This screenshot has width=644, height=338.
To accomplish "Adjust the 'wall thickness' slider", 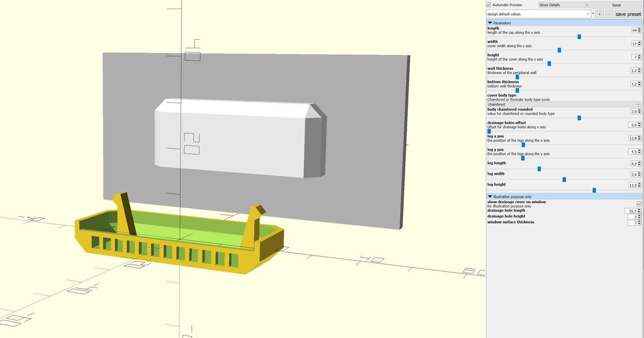I will tap(517, 77).
